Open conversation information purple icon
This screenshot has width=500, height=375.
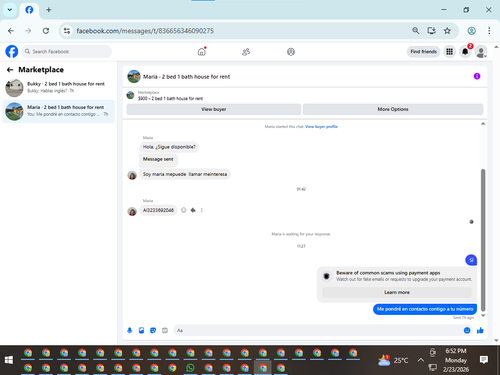pyautogui.click(x=477, y=76)
